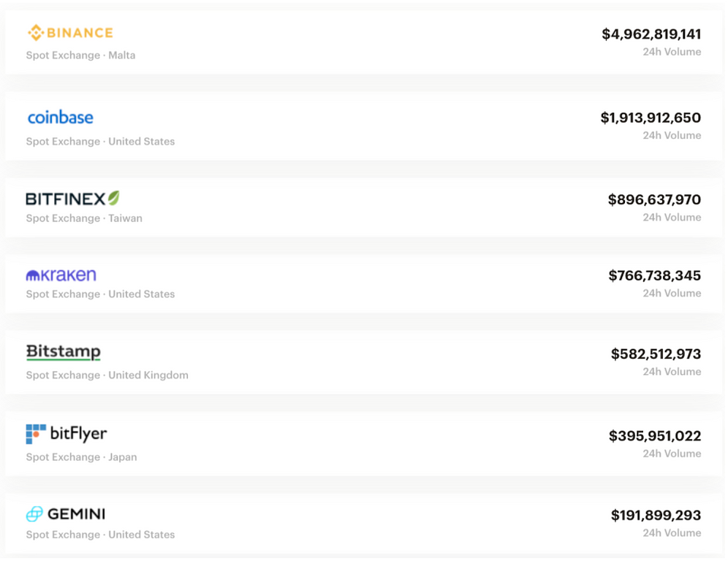Click 'Spot Exchange · Japan' text
Image resolution: width=728 pixels, height=561 pixels.
pyautogui.click(x=81, y=457)
